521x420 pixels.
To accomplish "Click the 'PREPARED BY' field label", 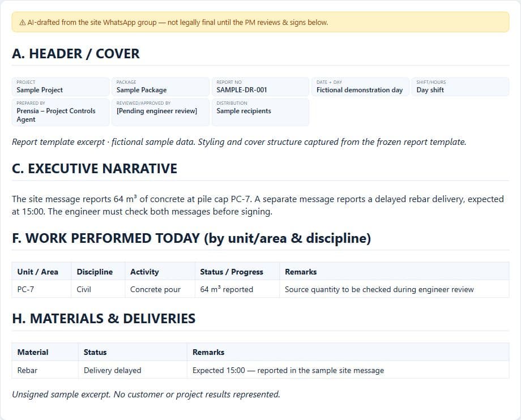I will [x=31, y=103].
